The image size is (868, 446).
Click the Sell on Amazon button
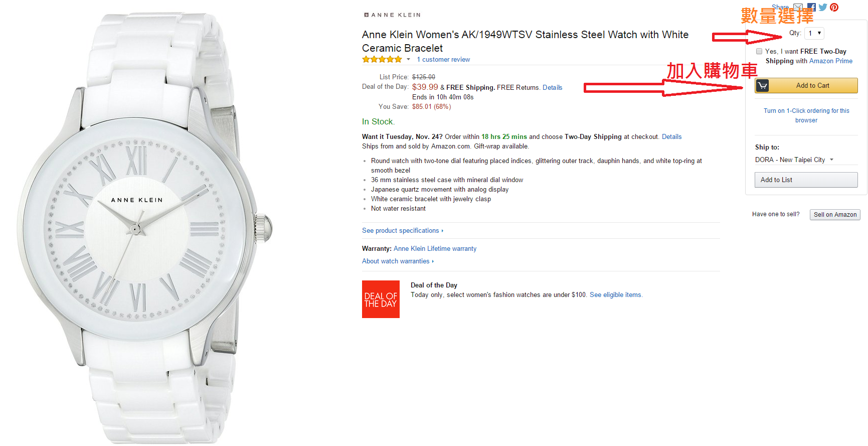(x=835, y=215)
